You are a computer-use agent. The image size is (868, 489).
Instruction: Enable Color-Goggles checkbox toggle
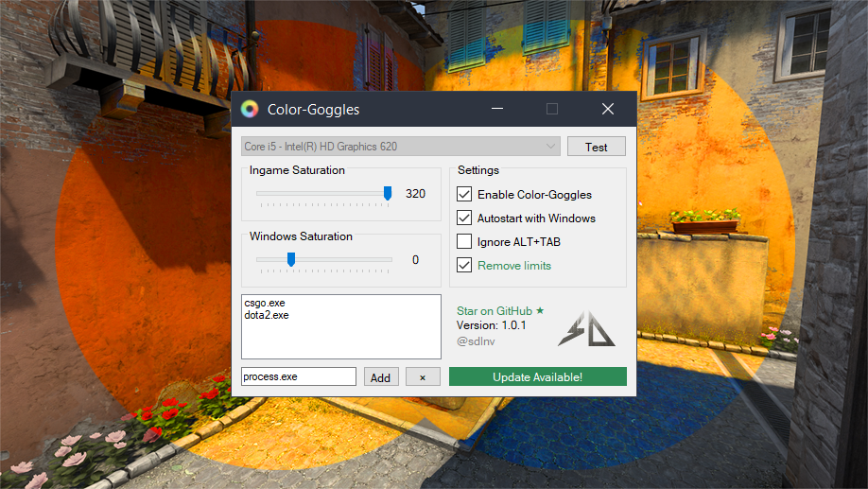tap(464, 195)
